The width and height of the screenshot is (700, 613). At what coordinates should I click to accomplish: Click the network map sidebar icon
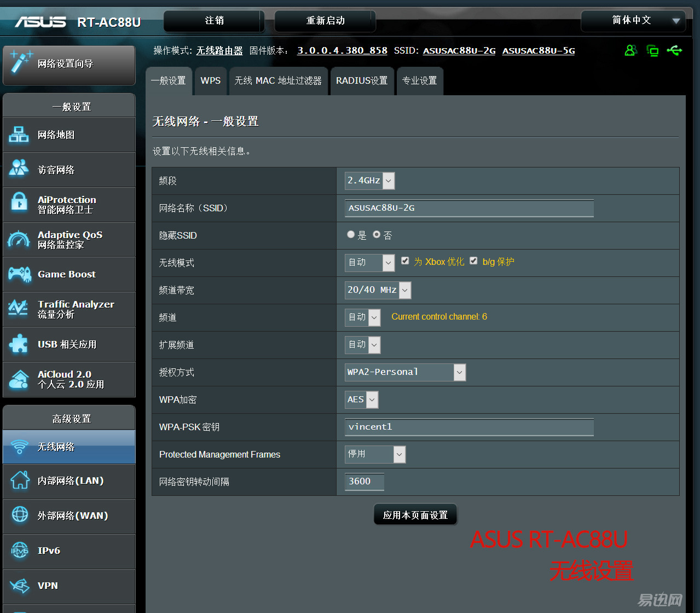click(x=19, y=135)
